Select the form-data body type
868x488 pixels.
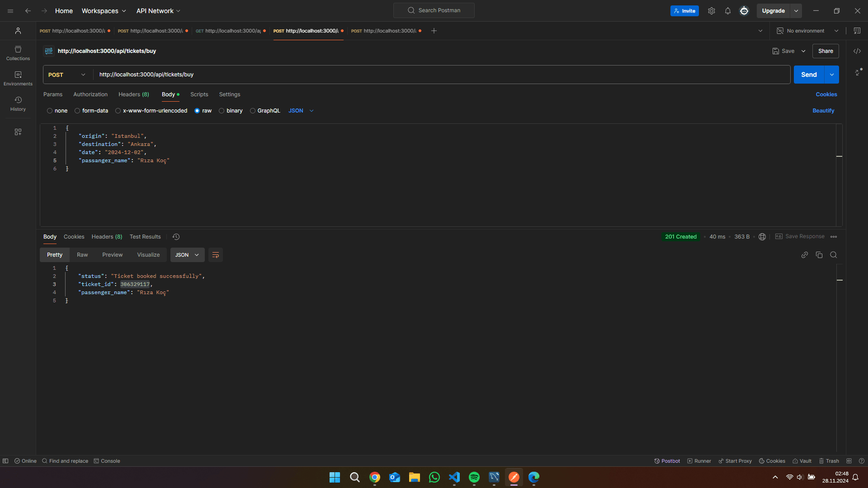77,111
